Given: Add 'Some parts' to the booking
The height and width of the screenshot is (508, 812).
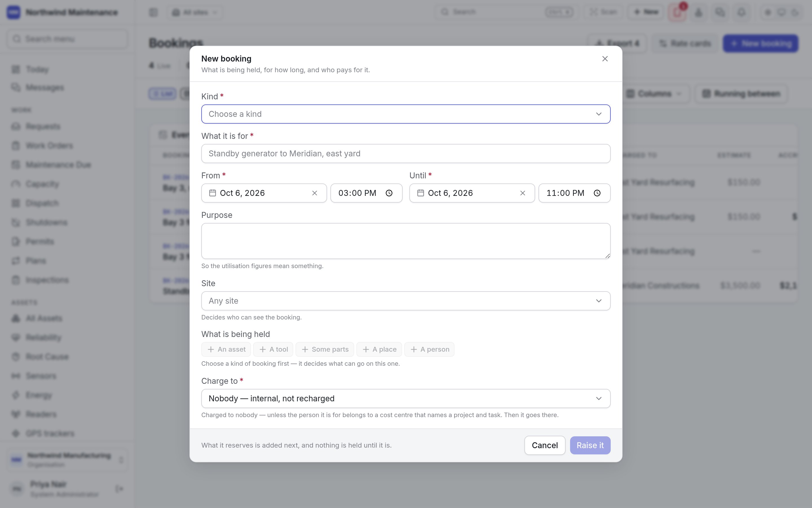Looking at the screenshot, I should [x=325, y=349].
